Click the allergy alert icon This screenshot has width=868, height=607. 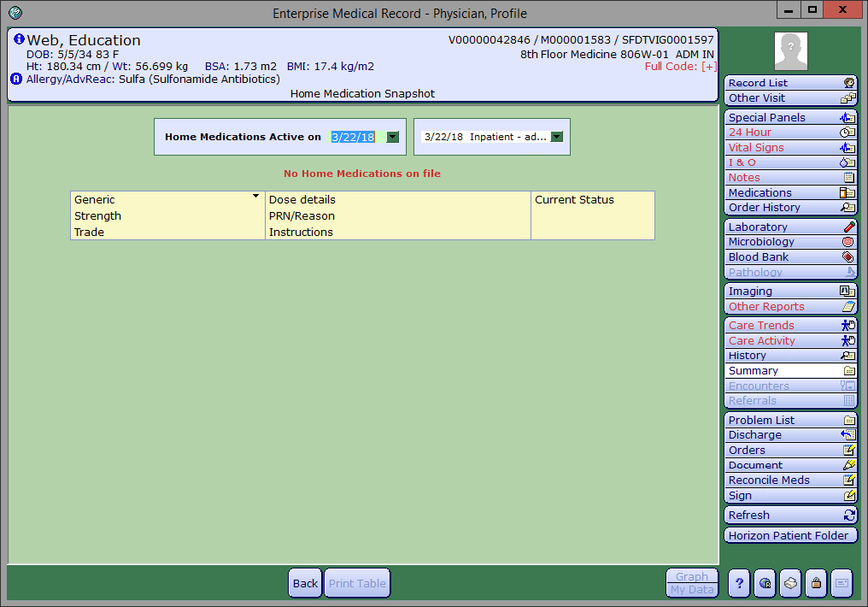[17, 79]
